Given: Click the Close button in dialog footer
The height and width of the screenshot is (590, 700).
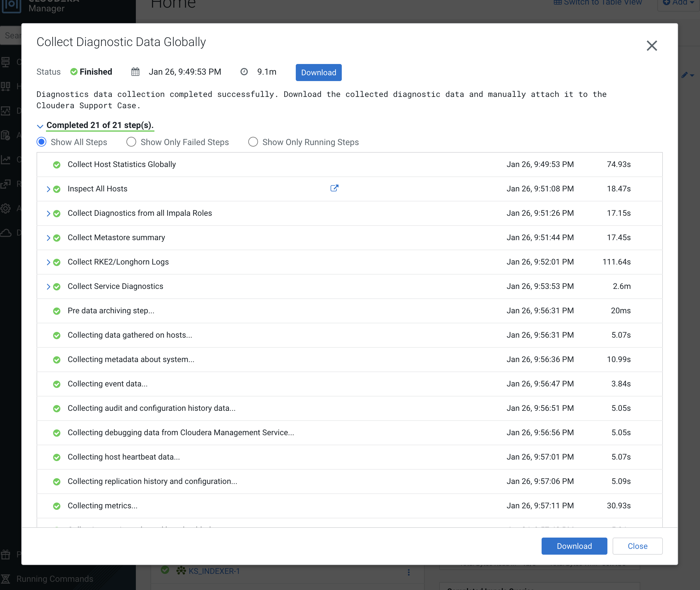Looking at the screenshot, I should 637,546.
